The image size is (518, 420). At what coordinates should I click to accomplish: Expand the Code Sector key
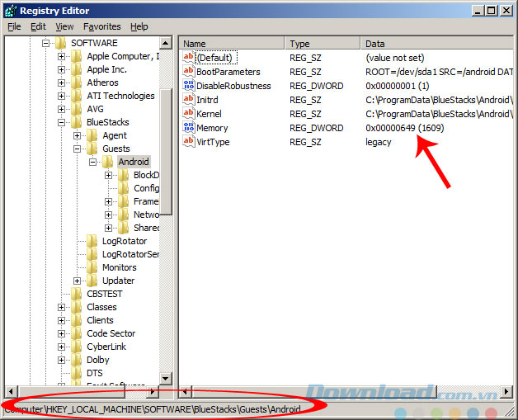pyautogui.click(x=61, y=333)
